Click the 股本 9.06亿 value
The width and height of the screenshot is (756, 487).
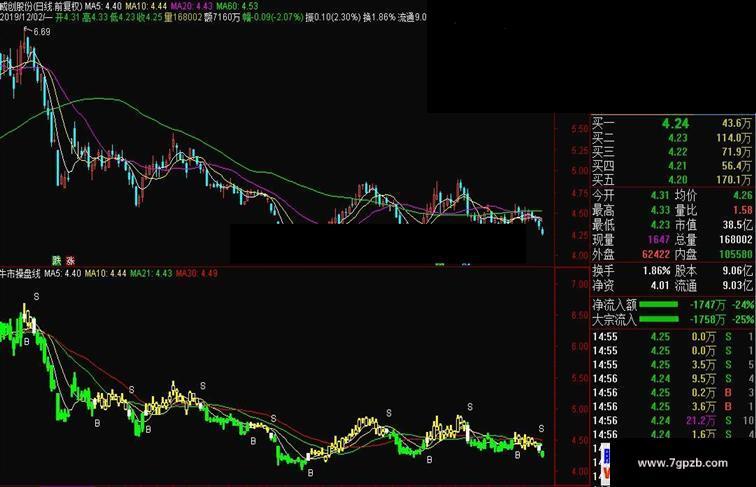pyautogui.click(x=737, y=271)
